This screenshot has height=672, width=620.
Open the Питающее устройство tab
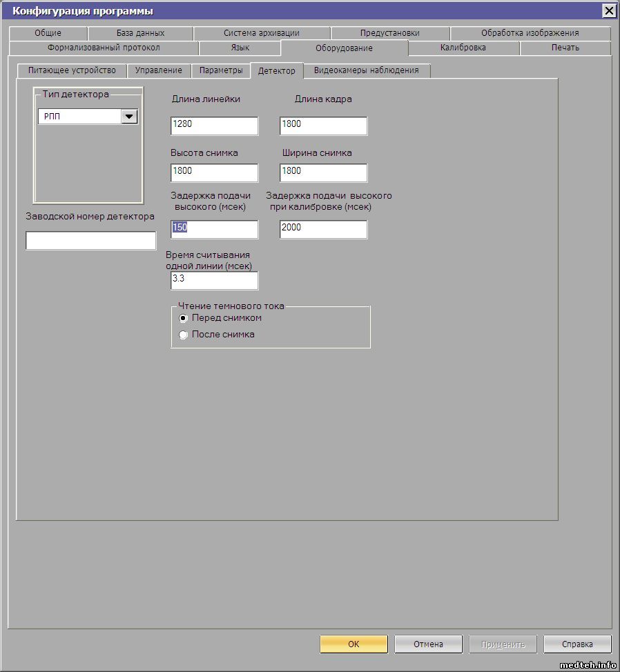[72, 70]
